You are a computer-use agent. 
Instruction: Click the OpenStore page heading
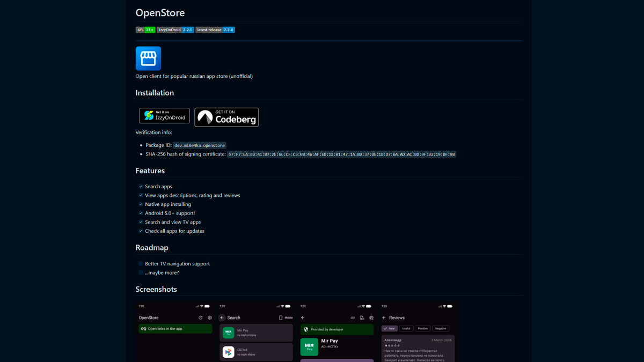coord(160,13)
